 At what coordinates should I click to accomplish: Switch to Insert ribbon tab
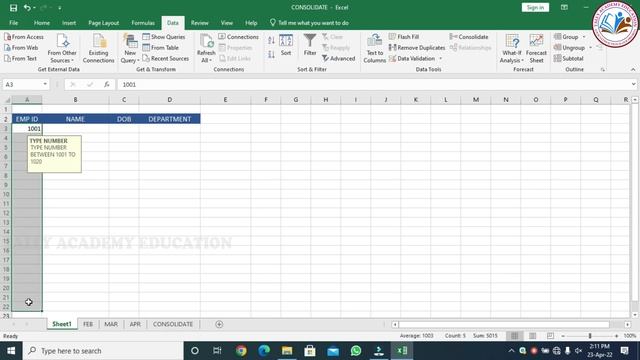pyautogui.click(x=69, y=23)
